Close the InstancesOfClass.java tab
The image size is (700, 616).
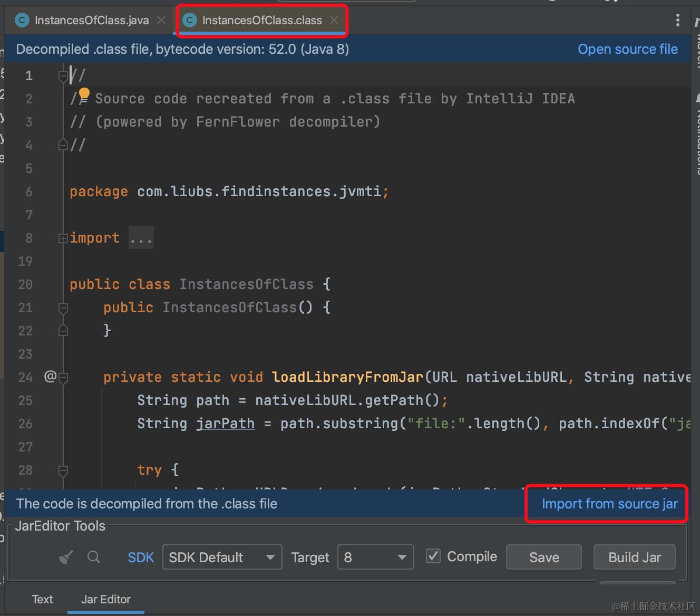(161, 20)
